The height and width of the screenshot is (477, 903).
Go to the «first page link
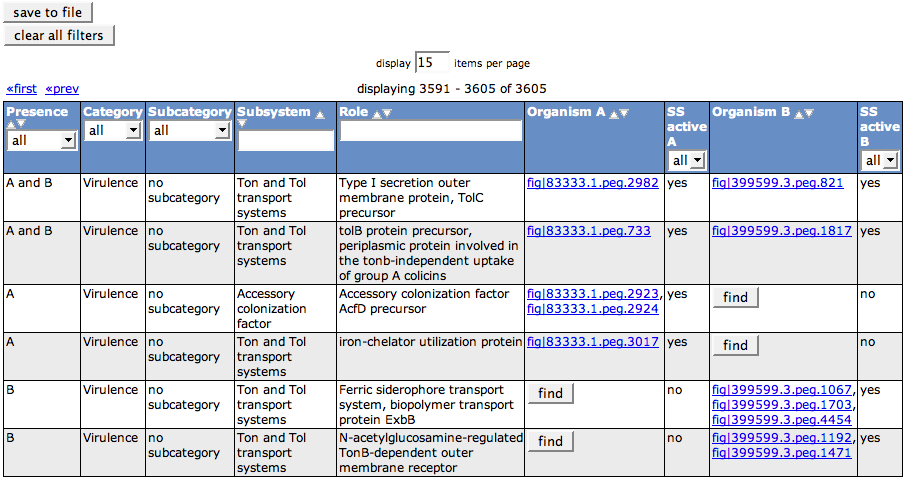[21, 89]
